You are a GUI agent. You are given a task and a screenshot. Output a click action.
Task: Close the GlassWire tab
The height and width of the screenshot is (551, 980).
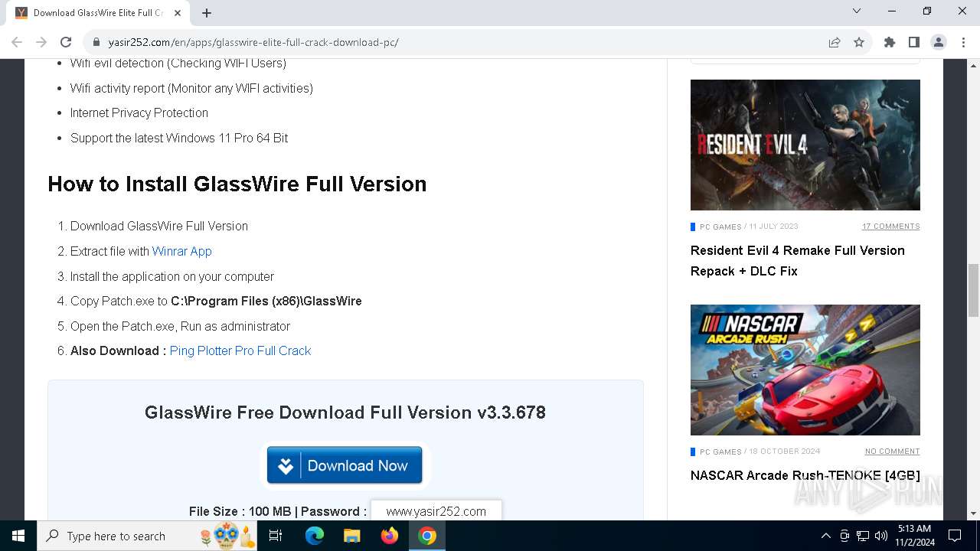click(x=178, y=12)
